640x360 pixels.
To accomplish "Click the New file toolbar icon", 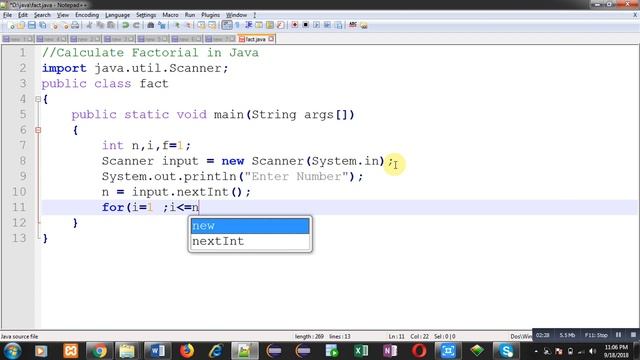I will click(11, 25).
